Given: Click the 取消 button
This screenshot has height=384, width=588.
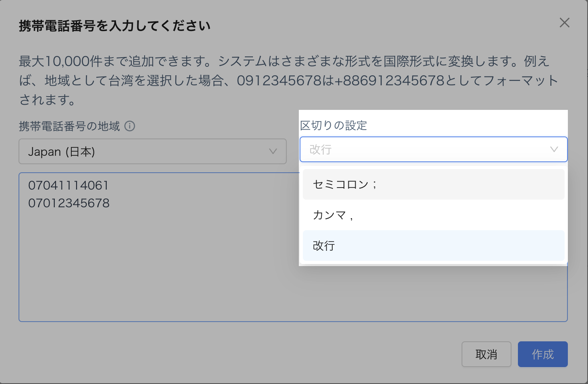Looking at the screenshot, I should pos(486,354).
